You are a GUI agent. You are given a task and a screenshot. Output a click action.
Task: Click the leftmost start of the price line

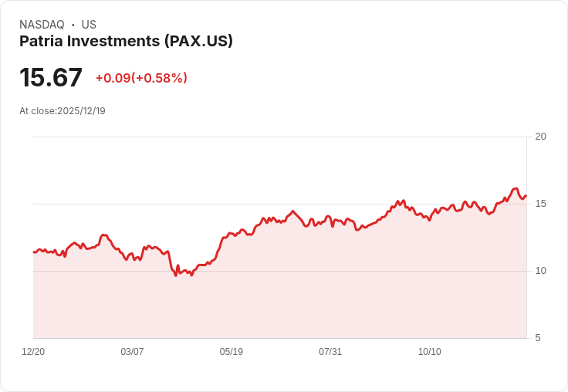pos(34,252)
